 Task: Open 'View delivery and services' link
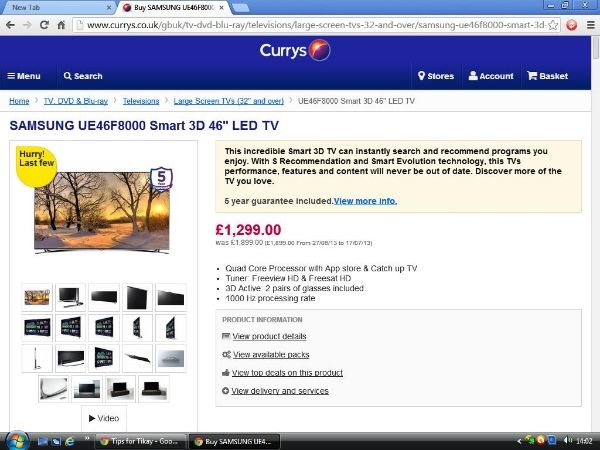tap(280, 391)
